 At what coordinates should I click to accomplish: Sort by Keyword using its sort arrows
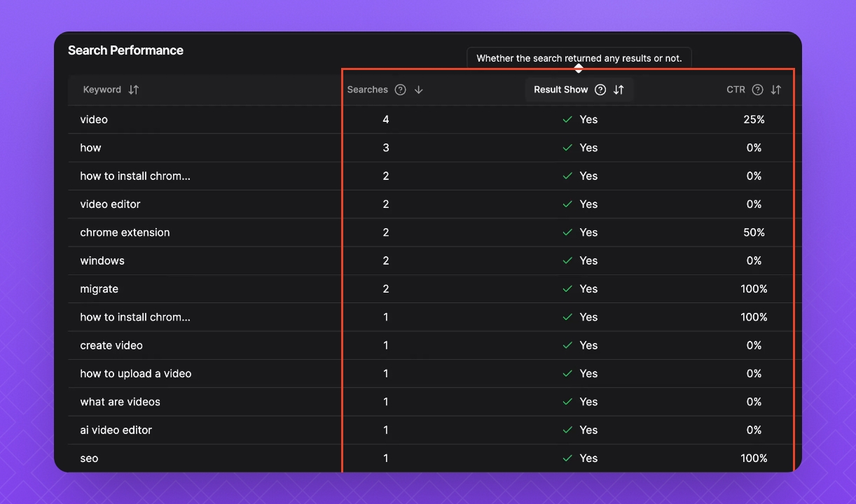coord(134,90)
